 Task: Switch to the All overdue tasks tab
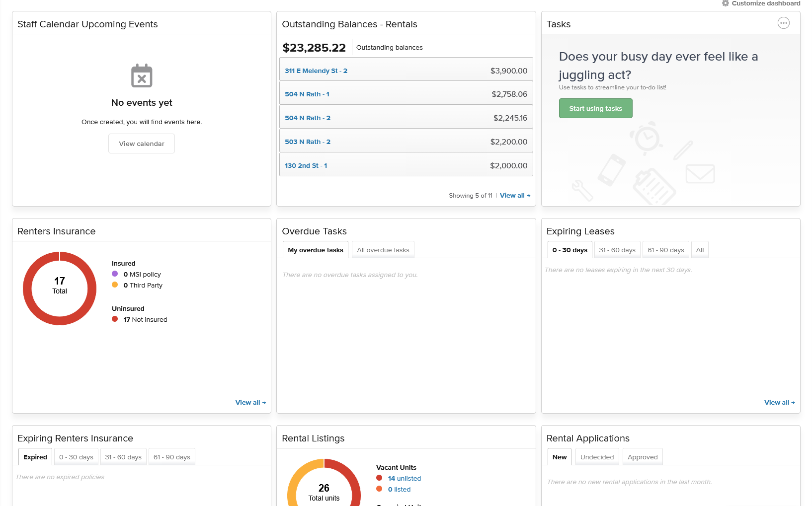383,250
